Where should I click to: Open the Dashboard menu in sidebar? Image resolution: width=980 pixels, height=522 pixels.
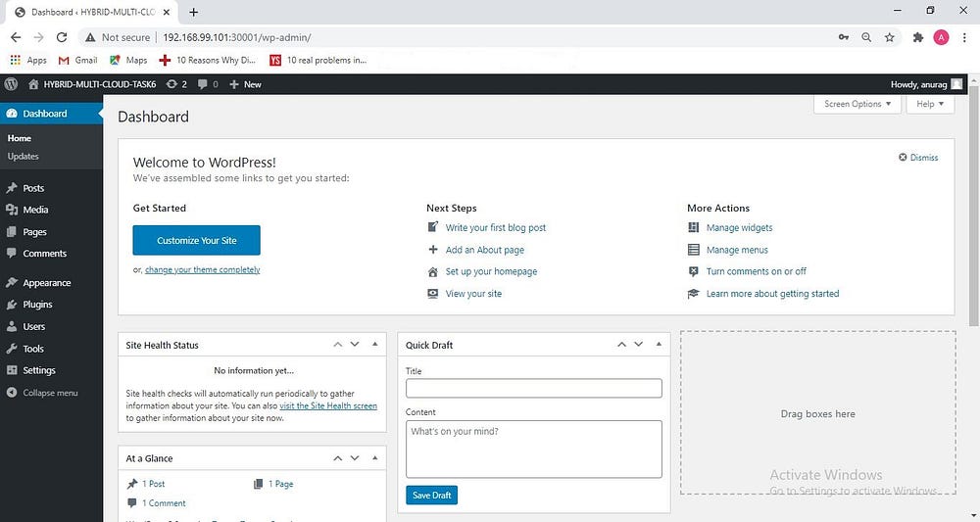pos(51,114)
